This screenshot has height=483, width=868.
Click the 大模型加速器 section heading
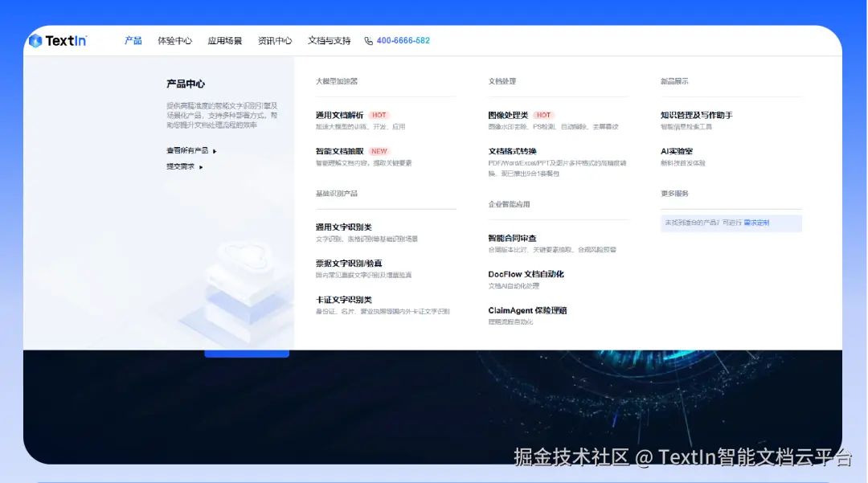coord(337,81)
